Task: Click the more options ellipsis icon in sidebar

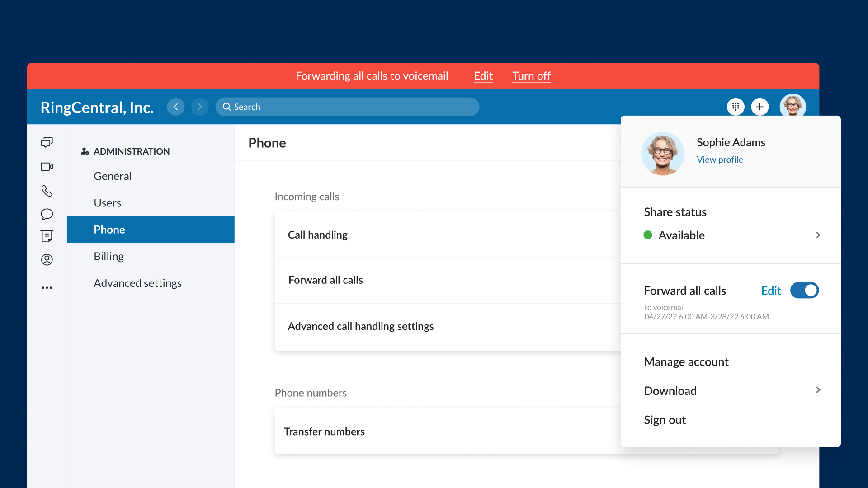Action: [47, 286]
